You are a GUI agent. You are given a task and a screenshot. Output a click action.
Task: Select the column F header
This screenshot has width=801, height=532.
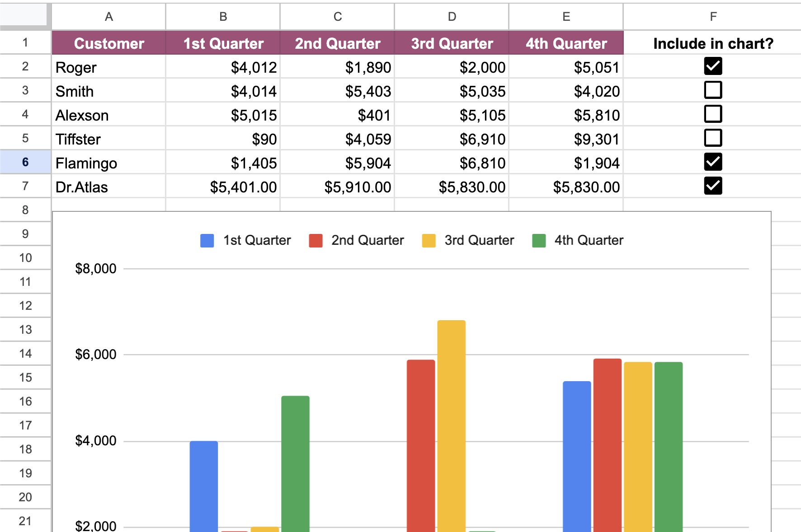click(713, 17)
